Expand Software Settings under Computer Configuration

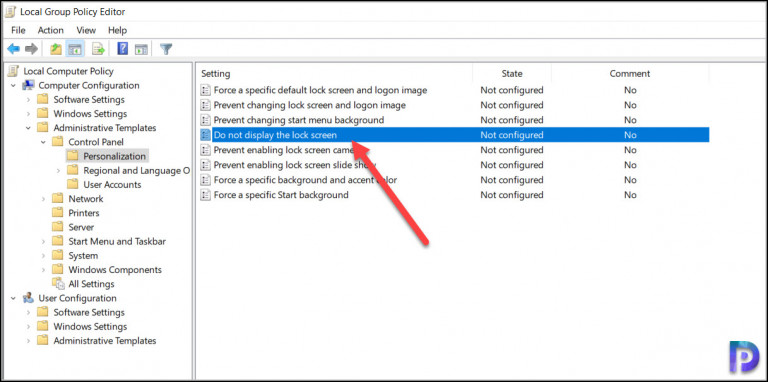pos(28,100)
